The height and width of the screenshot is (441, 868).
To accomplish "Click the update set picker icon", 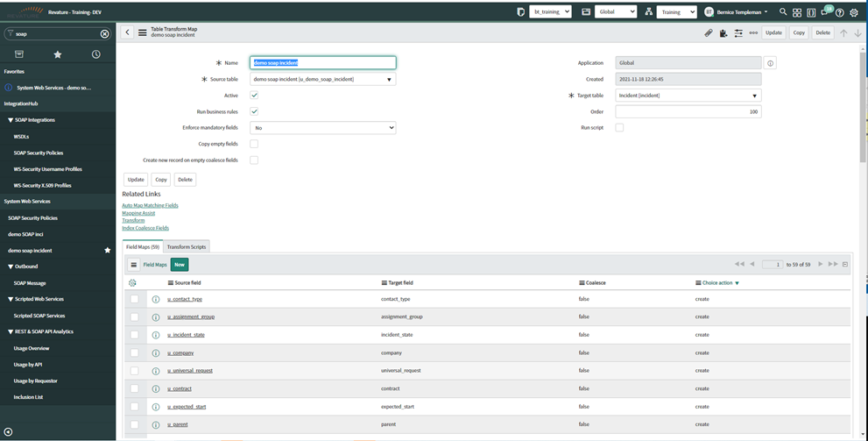I will point(520,11).
